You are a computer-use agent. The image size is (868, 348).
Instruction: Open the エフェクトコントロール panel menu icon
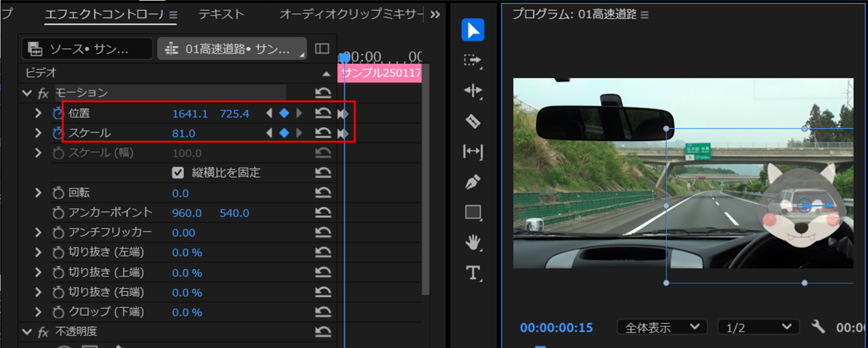pos(173,15)
